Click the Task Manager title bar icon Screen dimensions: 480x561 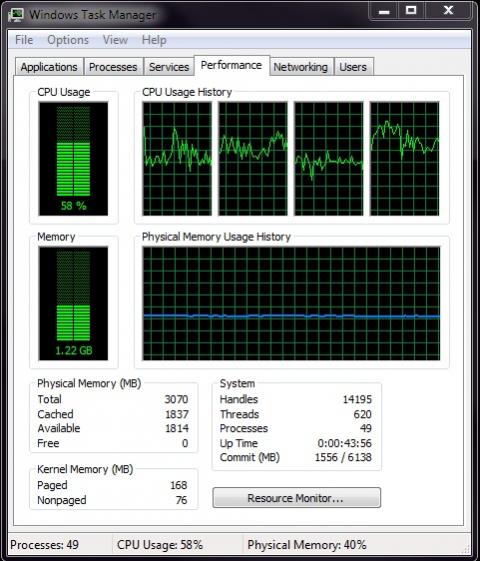[16, 14]
